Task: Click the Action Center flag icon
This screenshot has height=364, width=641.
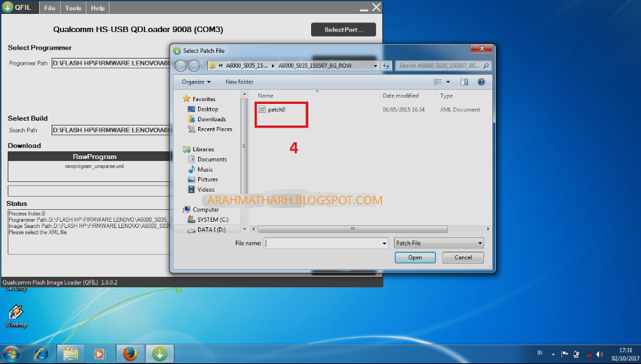Action: coord(564,354)
